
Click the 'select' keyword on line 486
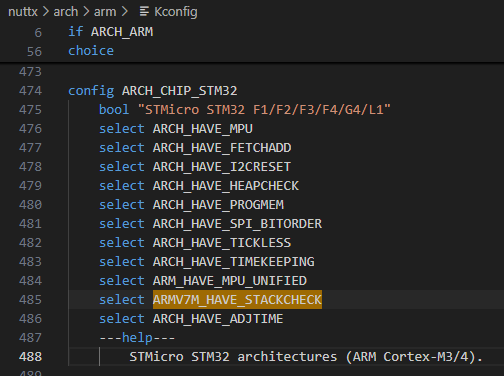[122, 319]
